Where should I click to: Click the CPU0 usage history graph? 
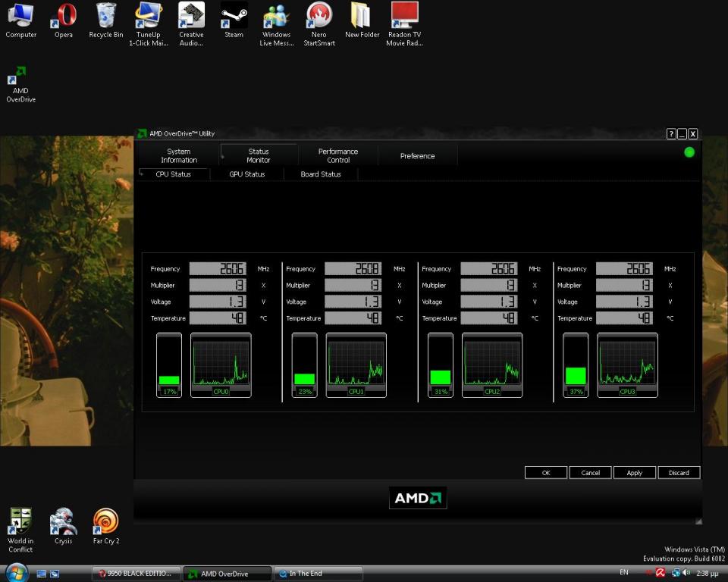click(x=221, y=365)
